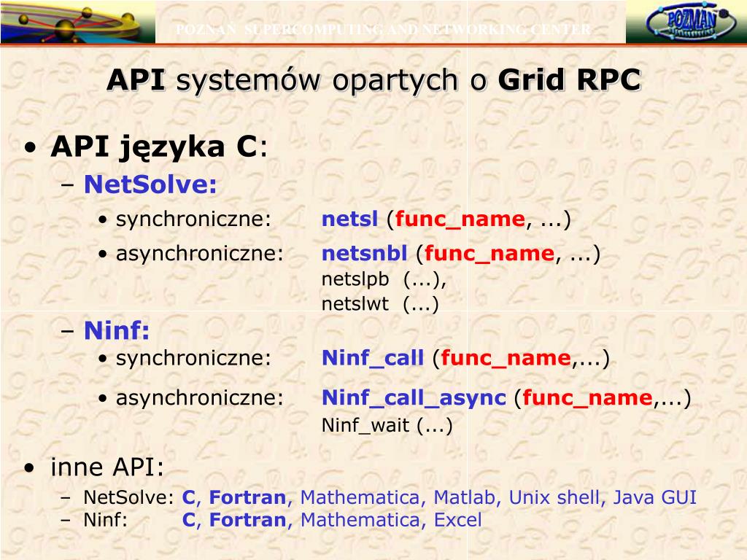Select the slide title "API systemów opartych o Grid RPC"
Viewport: 747px width, 560px height.
coord(374,79)
